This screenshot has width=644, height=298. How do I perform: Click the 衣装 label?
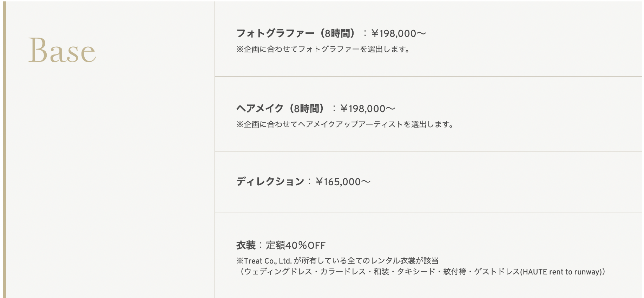(246, 245)
